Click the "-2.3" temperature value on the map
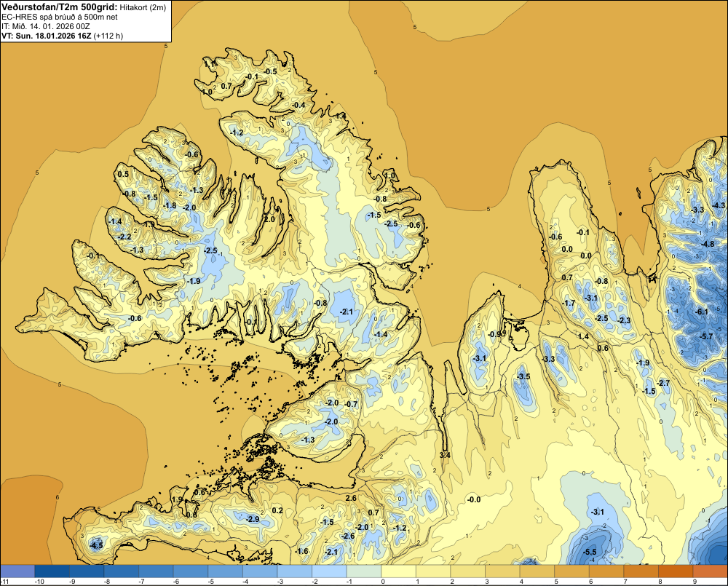The height and width of the screenshot is (586, 728). point(624,320)
